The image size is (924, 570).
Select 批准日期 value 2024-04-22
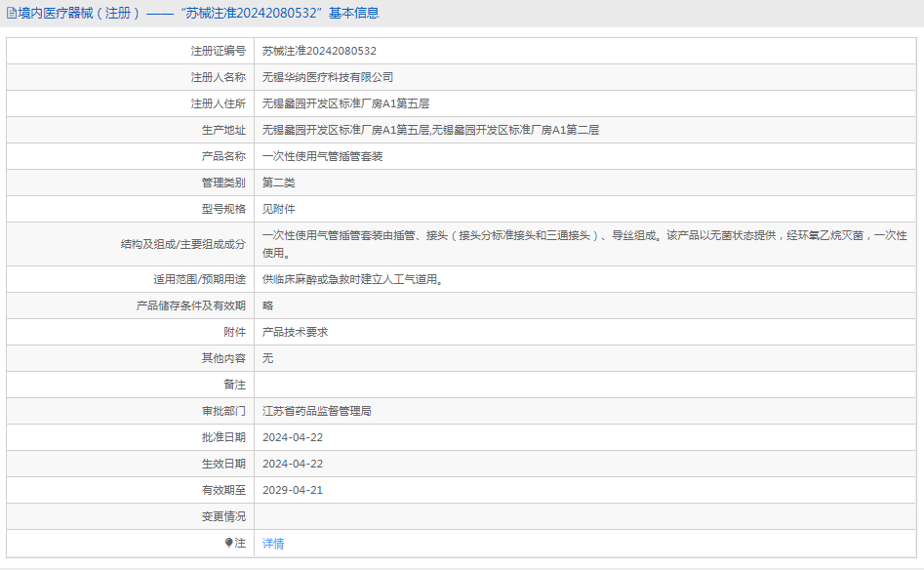(x=293, y=437)
